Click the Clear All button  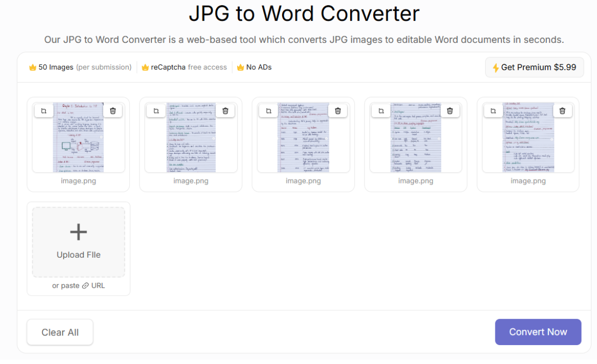tap(60, 332)
